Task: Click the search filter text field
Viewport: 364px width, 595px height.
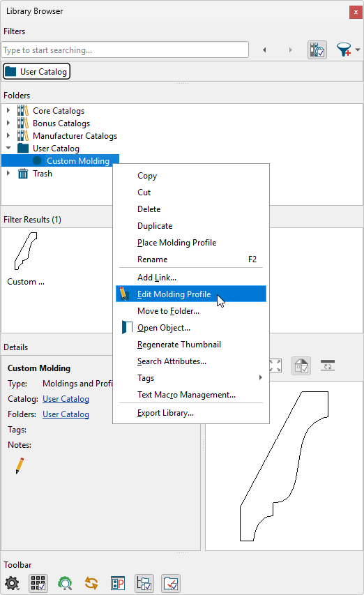Action: point(125,50)
